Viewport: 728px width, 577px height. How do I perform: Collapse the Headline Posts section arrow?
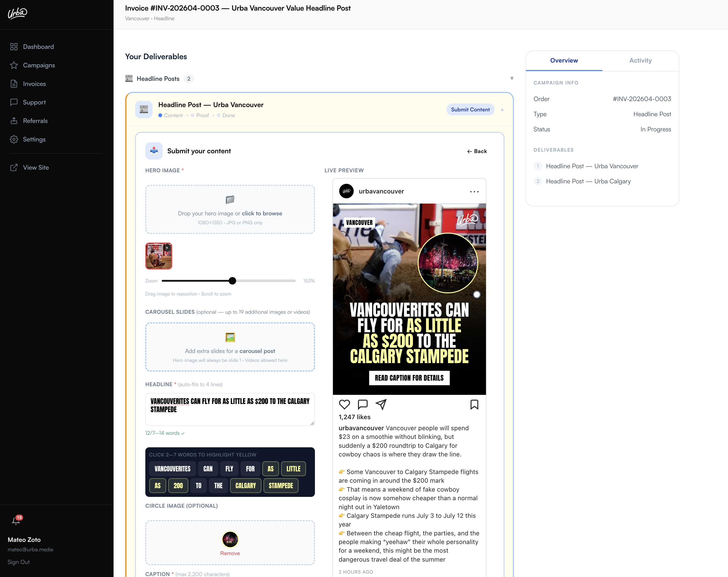[512, 78]
